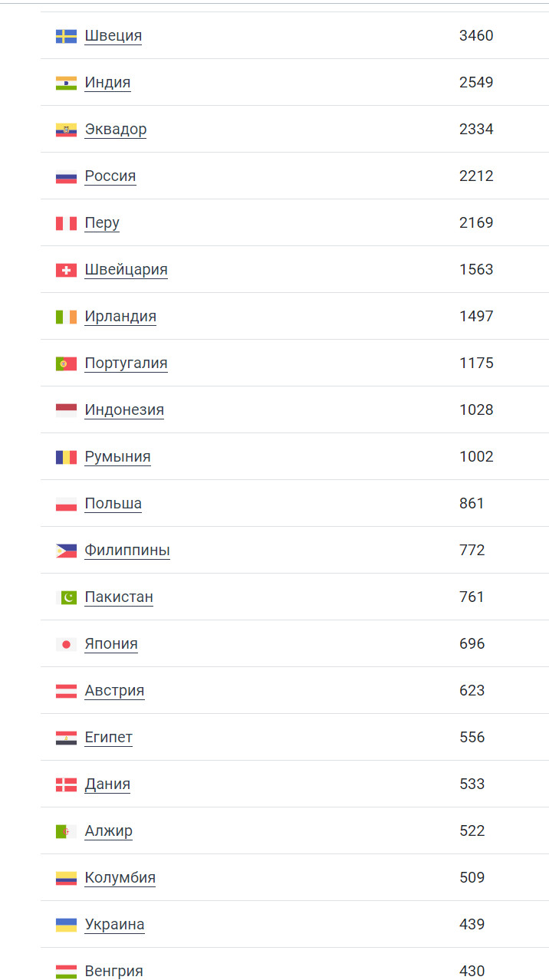Select the Австрия link
This screenshot has width=549, height=980.
114,691
